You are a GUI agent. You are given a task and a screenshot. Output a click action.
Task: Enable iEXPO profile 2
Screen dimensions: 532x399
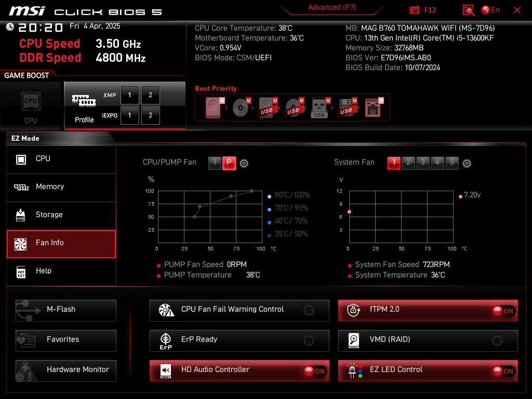pyautogui.click(x=150, y=115)
